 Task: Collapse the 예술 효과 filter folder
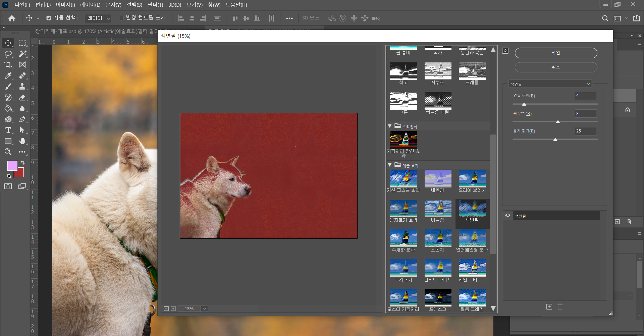pyautogui.click(x=390, y=165)
